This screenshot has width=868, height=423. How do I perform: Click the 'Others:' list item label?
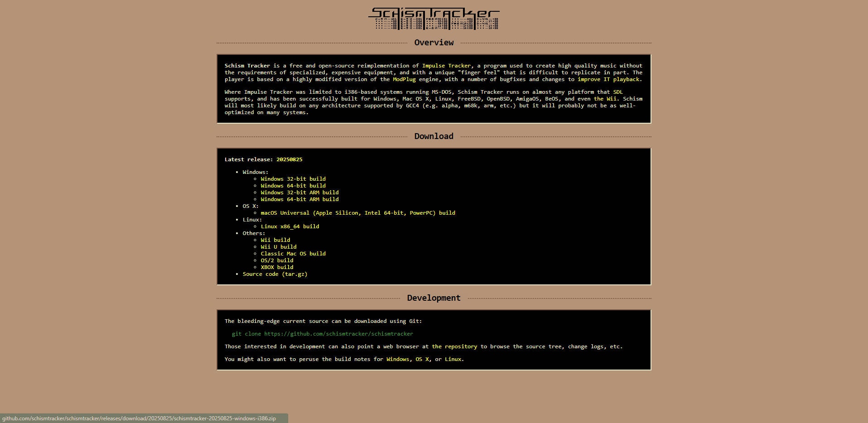254,233
